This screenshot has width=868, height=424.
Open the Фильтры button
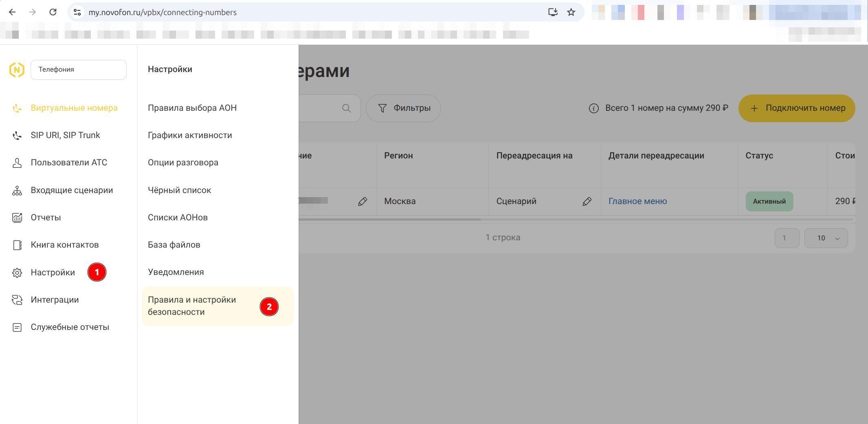[x=403, y=108]
